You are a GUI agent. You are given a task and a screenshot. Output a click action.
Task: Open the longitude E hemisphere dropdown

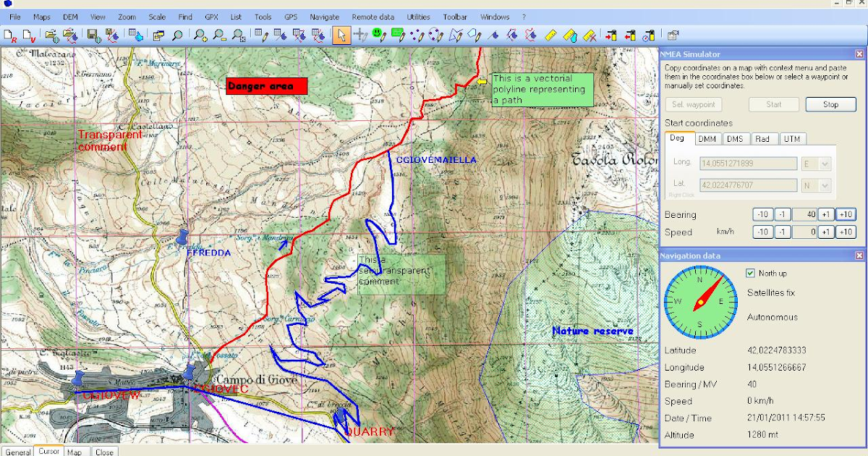[x=825, y=164]
